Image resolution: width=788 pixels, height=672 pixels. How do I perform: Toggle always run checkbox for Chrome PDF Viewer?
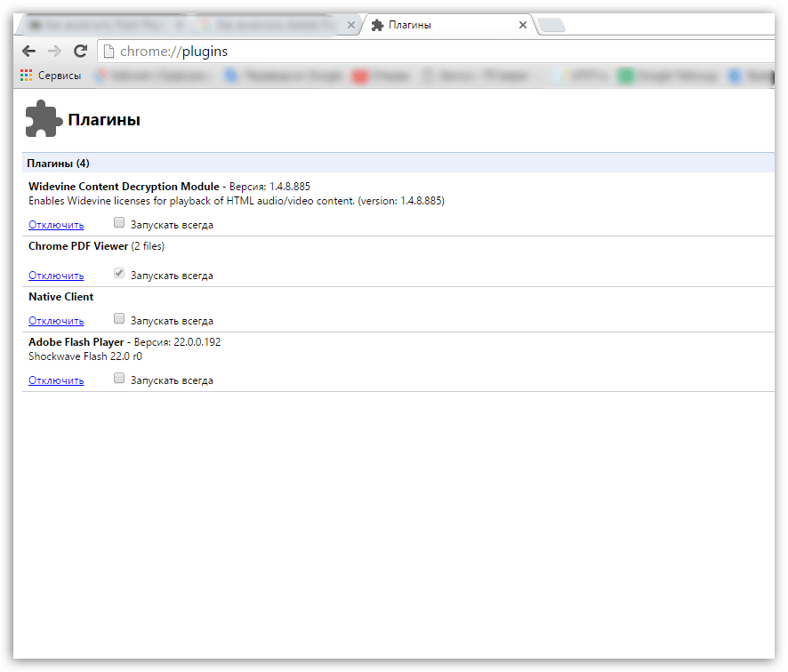[x=119, y=274]
